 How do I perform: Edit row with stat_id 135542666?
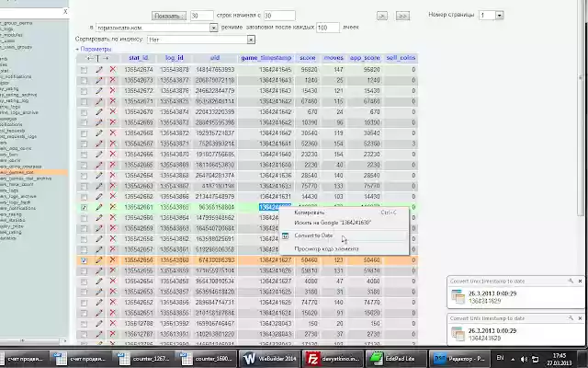[99, 154]
